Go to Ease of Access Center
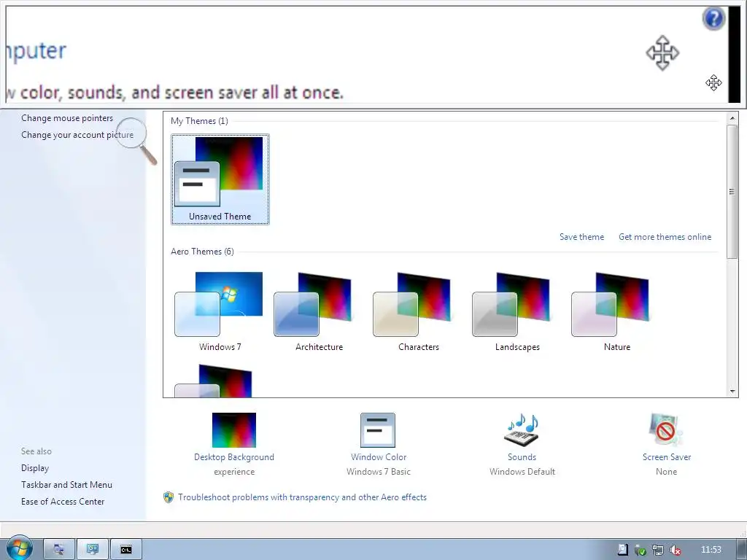Image resolution: width=747 pixels, height=560 pixels. 63,502
